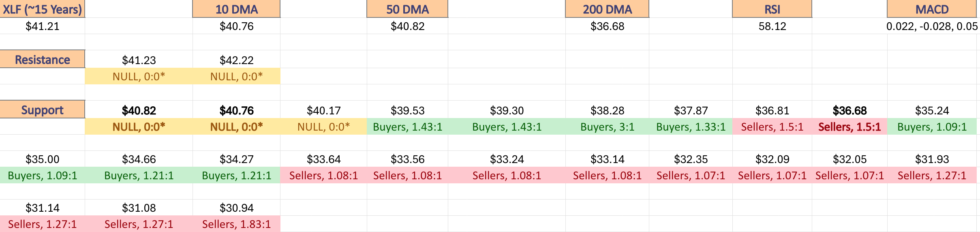The width and height of the screenshot is (980, 232).
Task: Click the $42.22 resistance level cell
Action: 236,60
